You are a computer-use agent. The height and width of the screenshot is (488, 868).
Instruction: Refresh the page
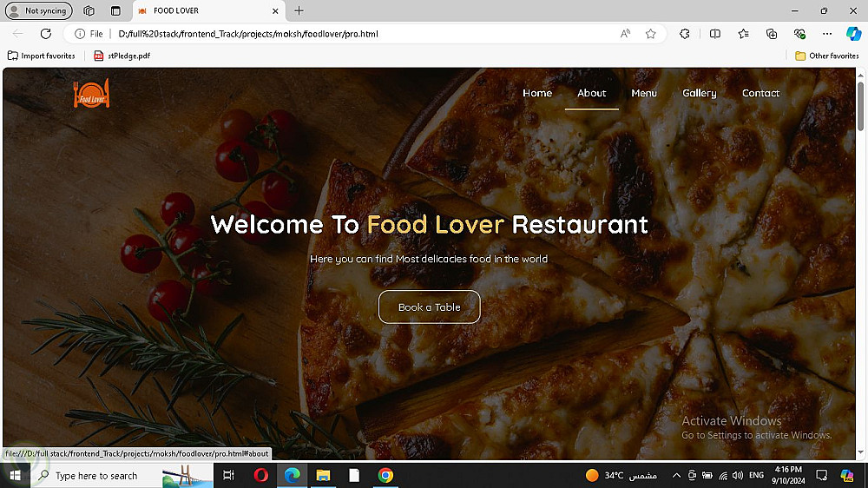(46, 34)
